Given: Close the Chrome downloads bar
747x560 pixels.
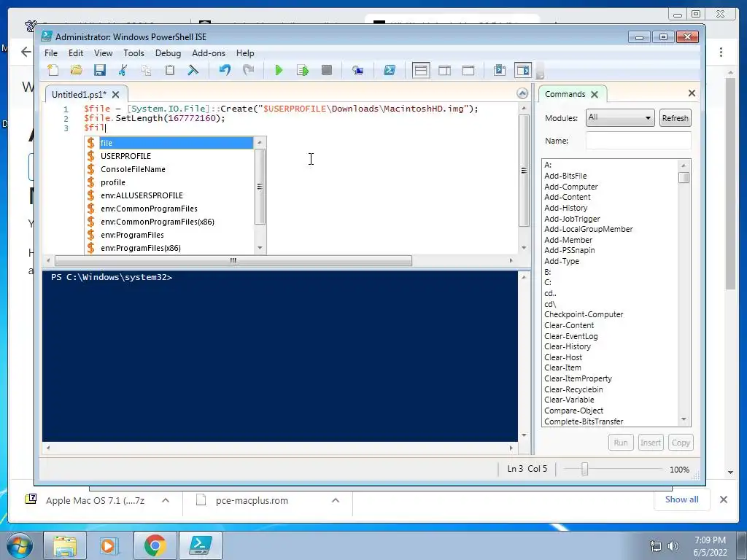Looking at the screenshot, I should coord(723,499).
